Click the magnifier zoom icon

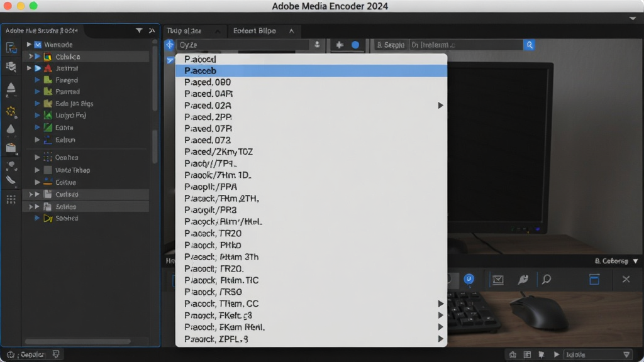coord(547,280)
